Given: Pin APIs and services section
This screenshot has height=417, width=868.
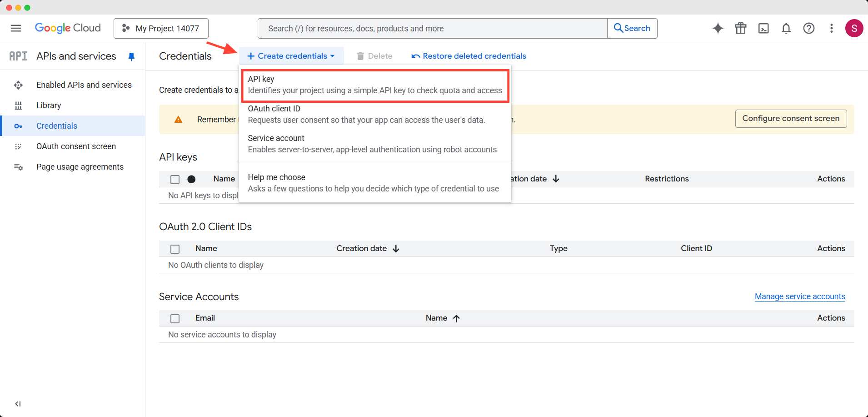Looking at the screenshot, I should tap(132, 56).
